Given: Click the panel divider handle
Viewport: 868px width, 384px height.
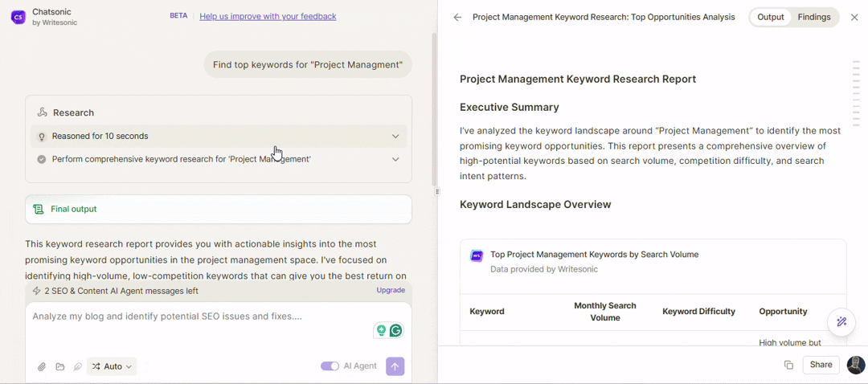Looking at the screenshot, I should tap(436, 192).
